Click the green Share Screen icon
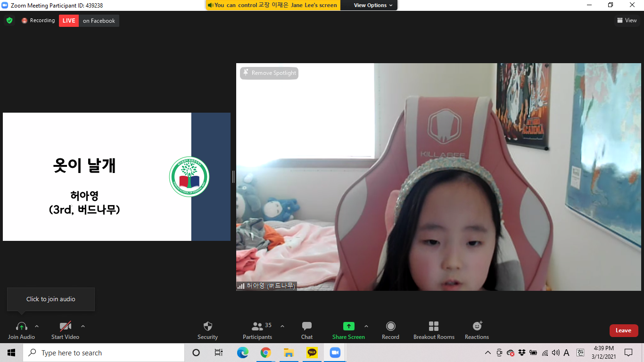Screen dimensions: 644x362 348,326
